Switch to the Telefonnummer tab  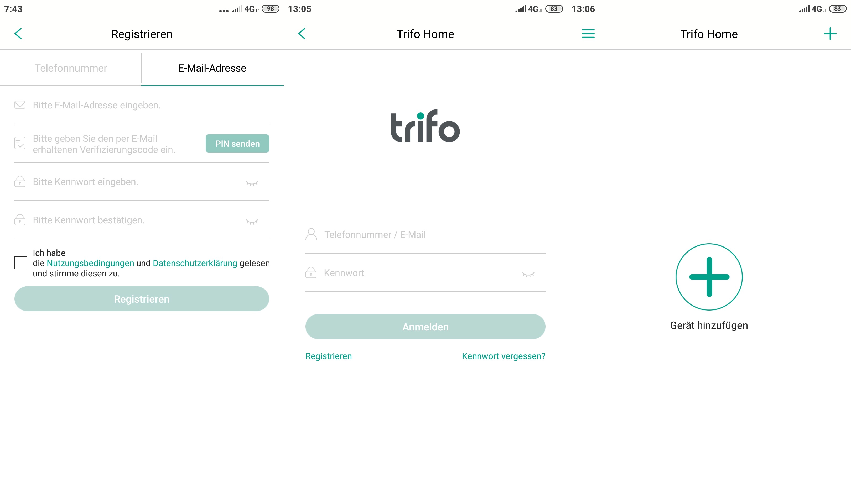tap(71, 68)
